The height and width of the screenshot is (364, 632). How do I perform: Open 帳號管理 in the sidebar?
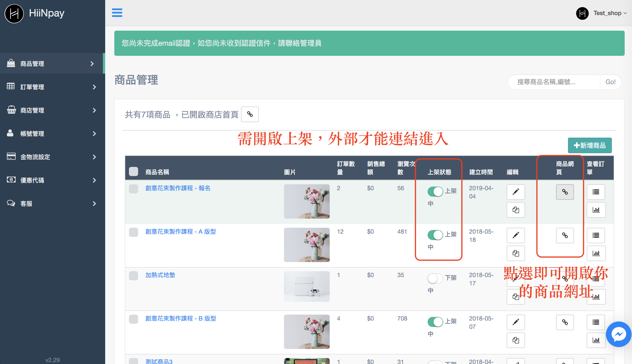coord(53,134)
